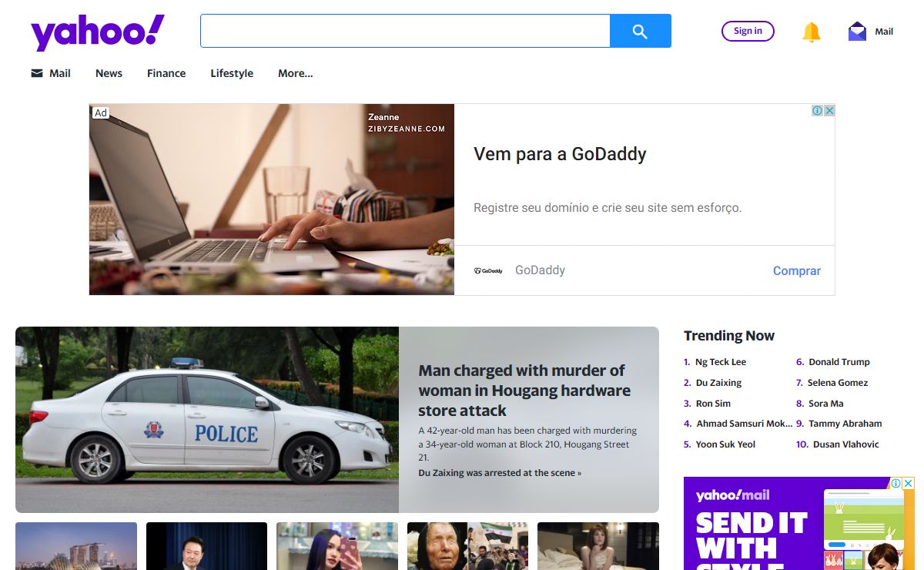Click the GoDaddy laptop ad image
The image size is (924, 570).
272,199
